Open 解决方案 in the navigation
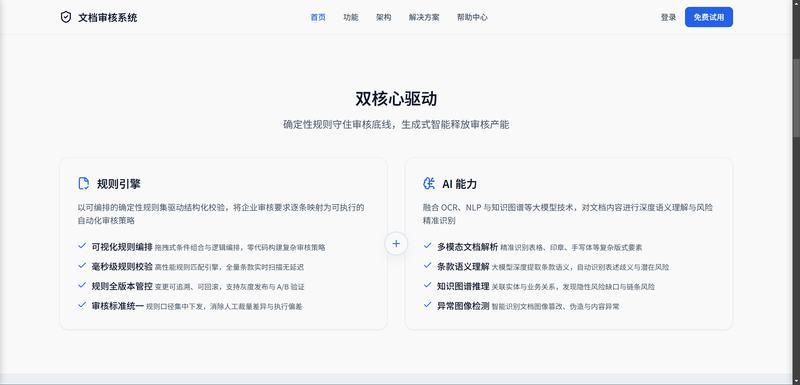Viewport: 800px width, 385px height. pos(424,17)
